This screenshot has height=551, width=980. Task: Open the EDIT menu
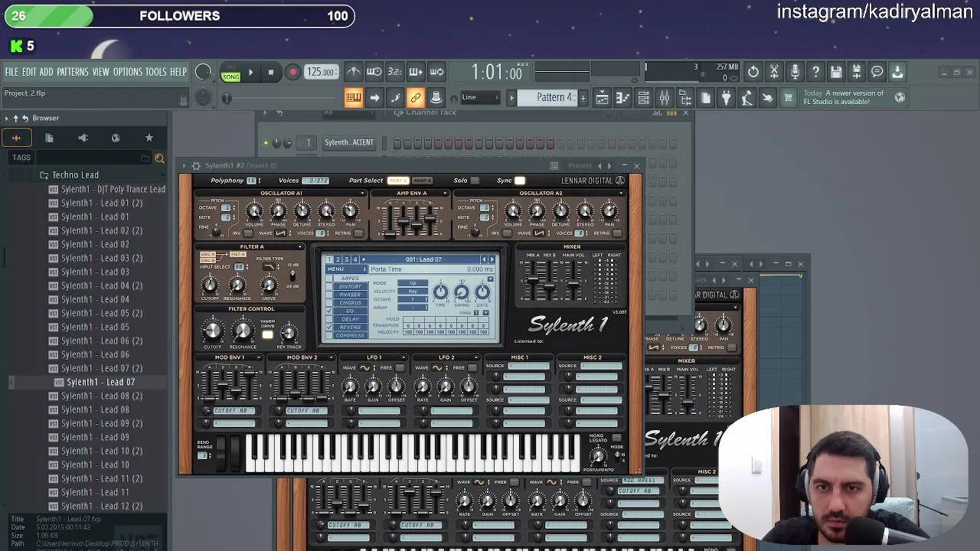pos(29,72)
